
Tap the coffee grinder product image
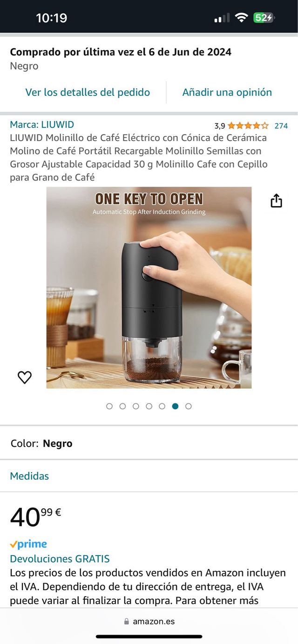[x=149, y=288]
